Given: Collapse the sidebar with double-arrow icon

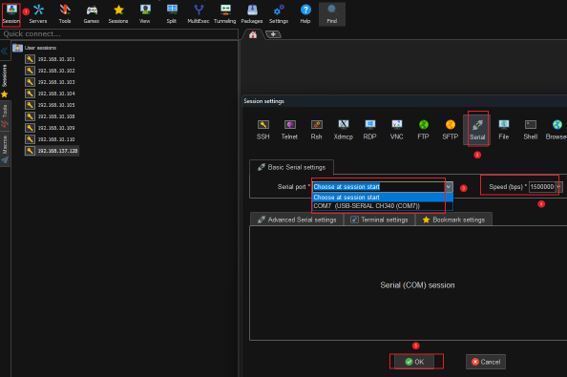Looking at the screenshot, I should pyautogui.click(x=4, y=51).
